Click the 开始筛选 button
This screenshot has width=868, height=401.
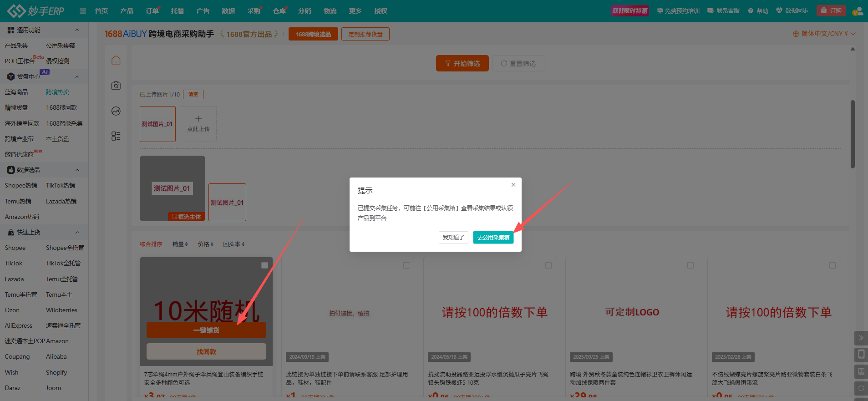tap(462, 63)
